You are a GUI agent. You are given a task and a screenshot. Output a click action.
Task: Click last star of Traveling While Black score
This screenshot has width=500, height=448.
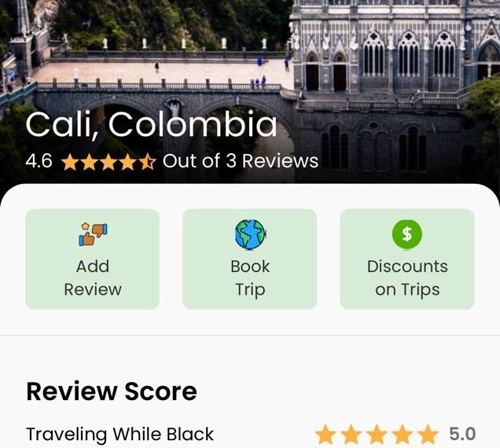click(x=428, y=434)
